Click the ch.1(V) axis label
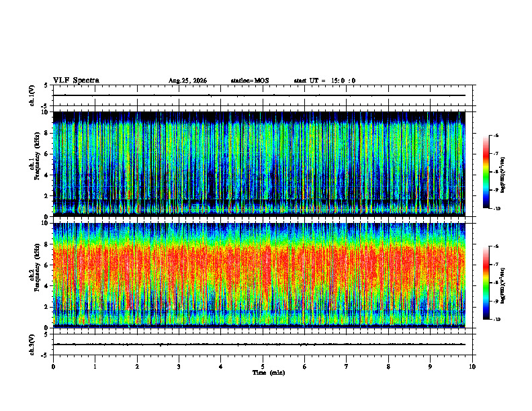This screenshot has height=411, width=532. tap(32, 95)
